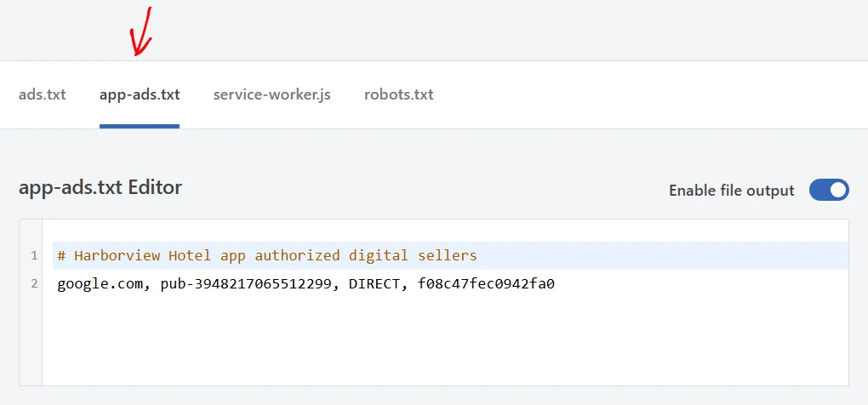Click the google.com seller record line

[306, 284]
